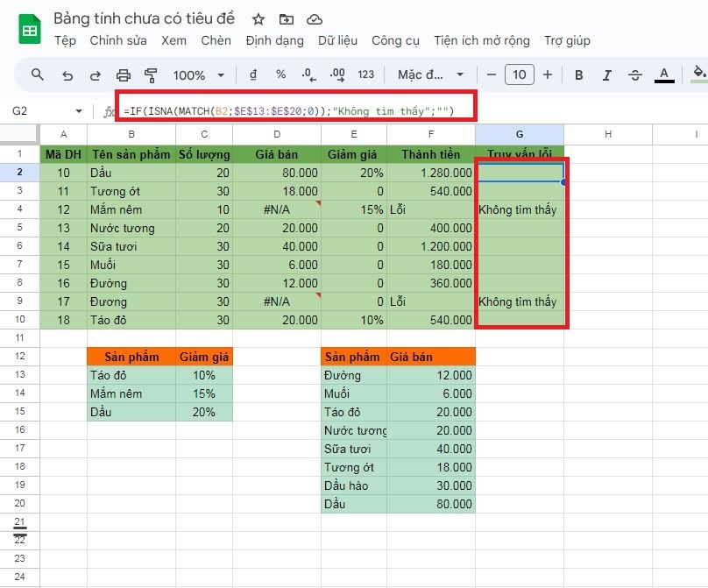Select the 20% cell in row 15
This screenshot has height=588, width=708.
coord(204,412)
